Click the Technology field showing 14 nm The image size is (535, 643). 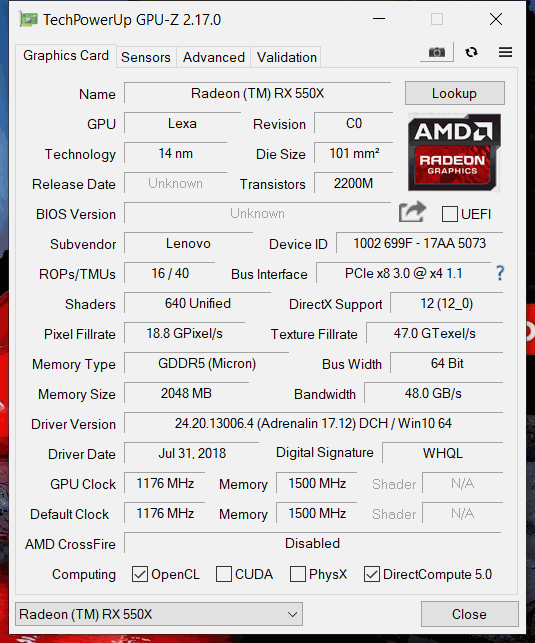(x=175, y=153)
